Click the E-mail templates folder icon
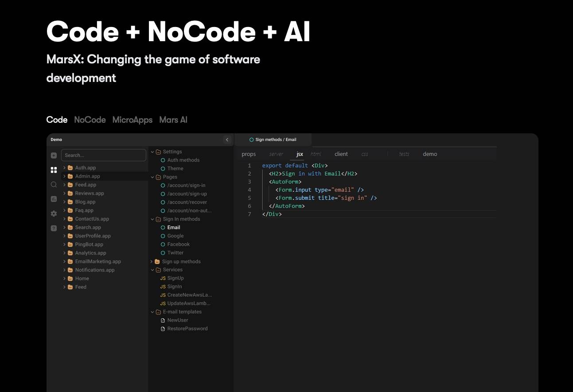The height and width of the screenshot is (392, 573). 158,312
